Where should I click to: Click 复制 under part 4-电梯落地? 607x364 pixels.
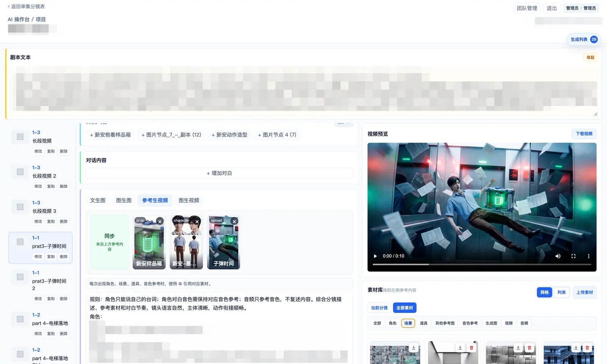point(51,334)
